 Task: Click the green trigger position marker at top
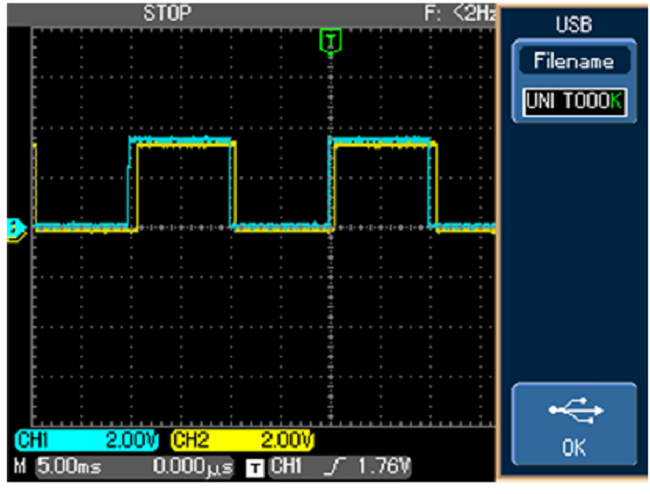click(331, 40)
